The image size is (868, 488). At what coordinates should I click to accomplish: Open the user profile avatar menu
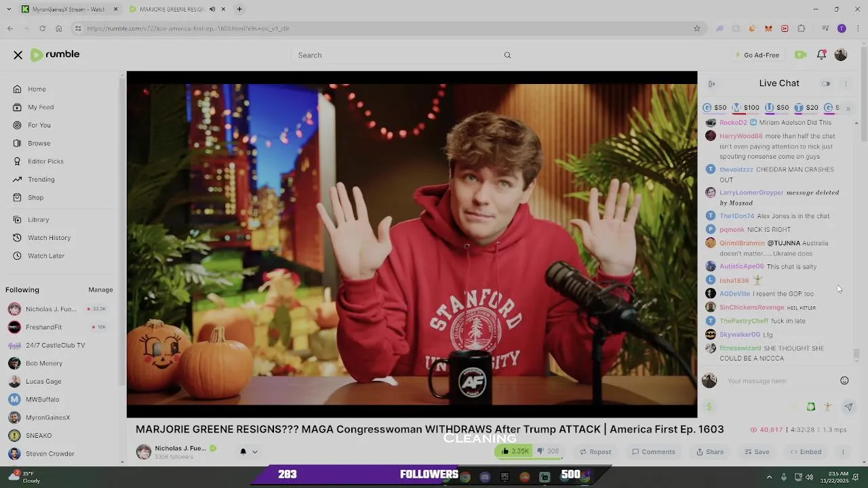841,55
